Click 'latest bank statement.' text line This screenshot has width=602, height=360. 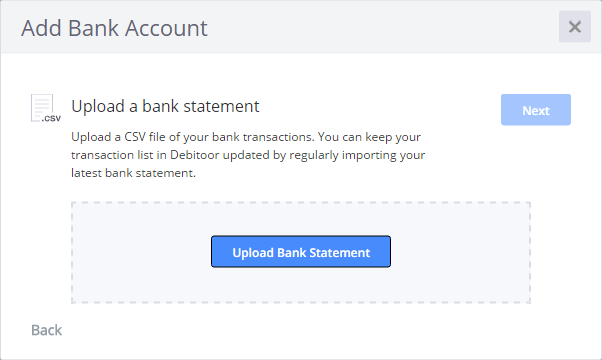click(x=133, y=173)
